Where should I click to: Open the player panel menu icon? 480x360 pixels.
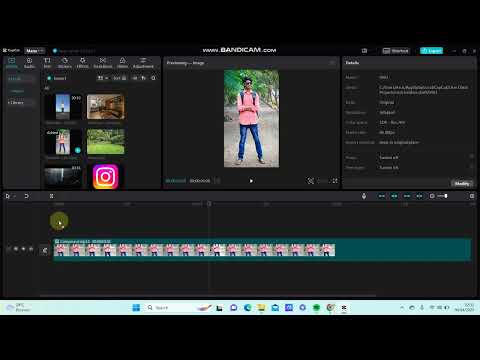point(332,63)
